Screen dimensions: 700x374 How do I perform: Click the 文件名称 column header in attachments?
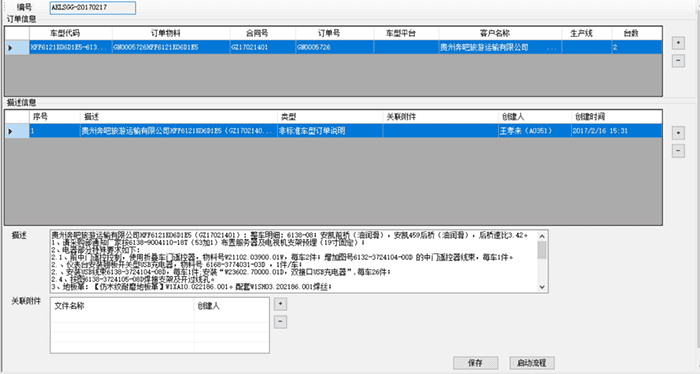(122, 306)
